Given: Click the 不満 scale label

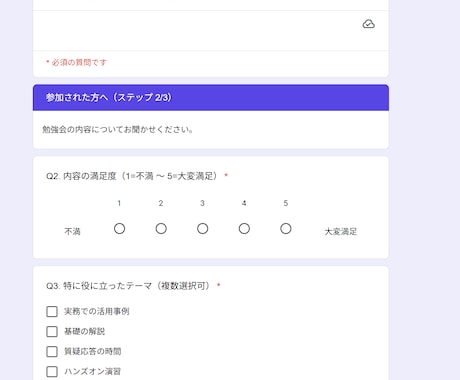Looking at the screenshot, I should pyautogui.click(x=72, y=231).
